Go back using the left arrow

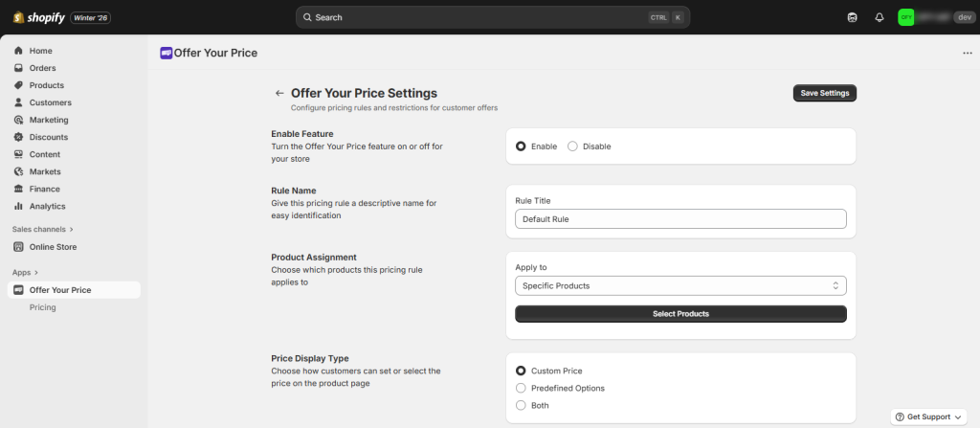[x=279, y=93]
